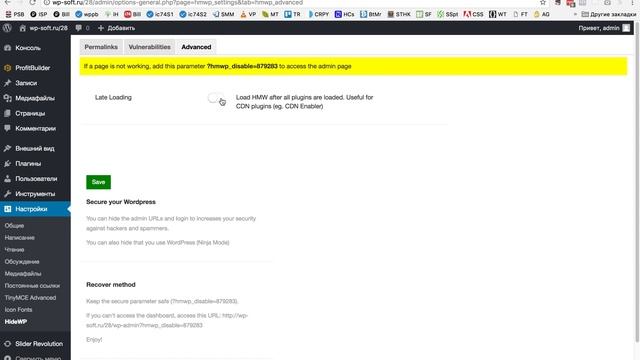The height and width of the screenshot is (360, 640).
Task: Open CSS bookmark
Action: pos(473,14)
